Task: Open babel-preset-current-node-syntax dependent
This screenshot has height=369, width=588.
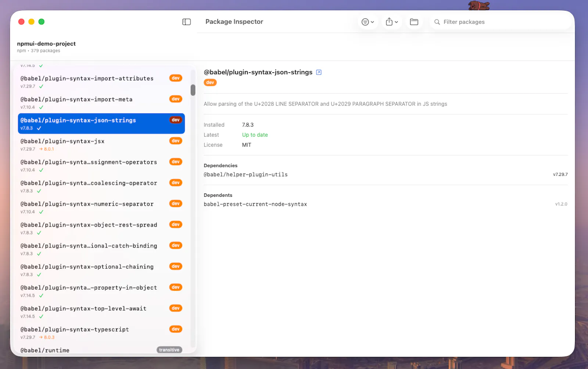Action: pyautogui.click(x=255, y=204)
